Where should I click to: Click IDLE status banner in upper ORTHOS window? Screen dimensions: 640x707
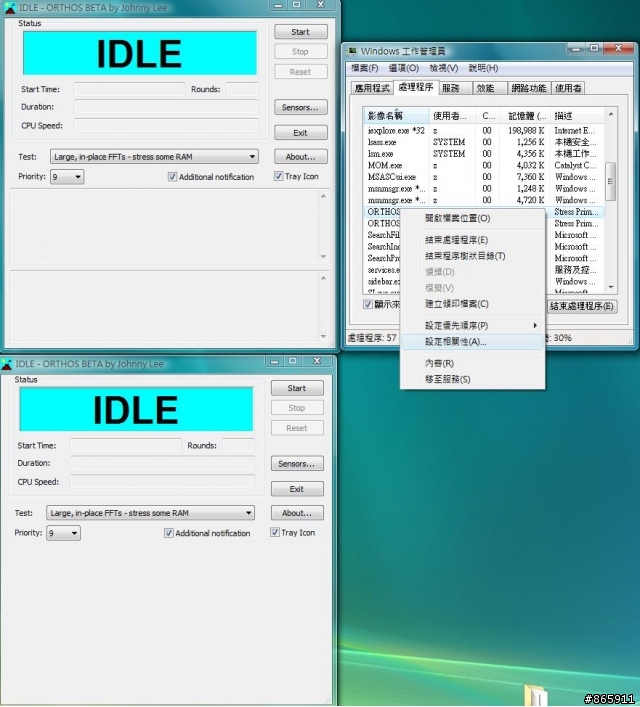pos(140,53)
